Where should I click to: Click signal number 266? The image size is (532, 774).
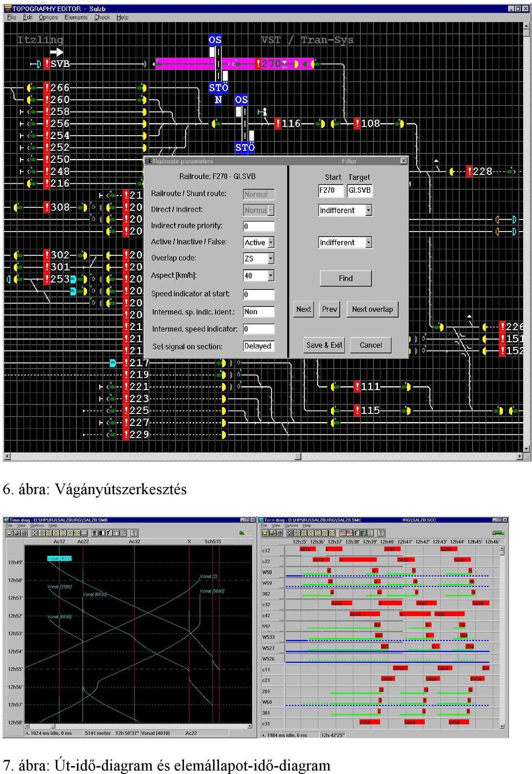pyautogui.click(x=60, y=88)
